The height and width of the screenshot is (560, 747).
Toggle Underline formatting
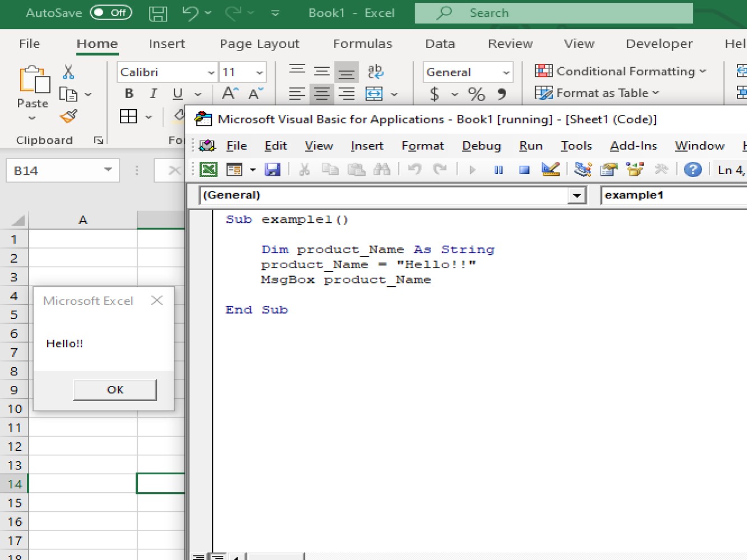(178, 94)
